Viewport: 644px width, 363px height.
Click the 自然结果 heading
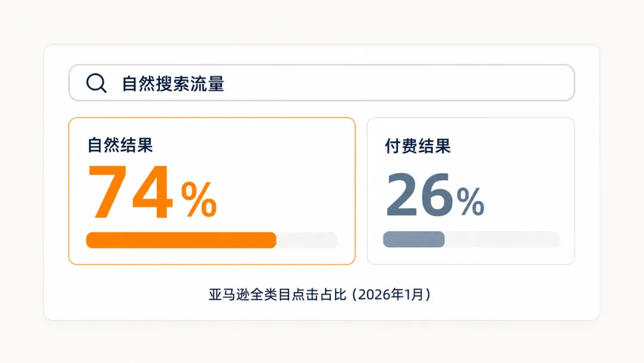(120, 145)
